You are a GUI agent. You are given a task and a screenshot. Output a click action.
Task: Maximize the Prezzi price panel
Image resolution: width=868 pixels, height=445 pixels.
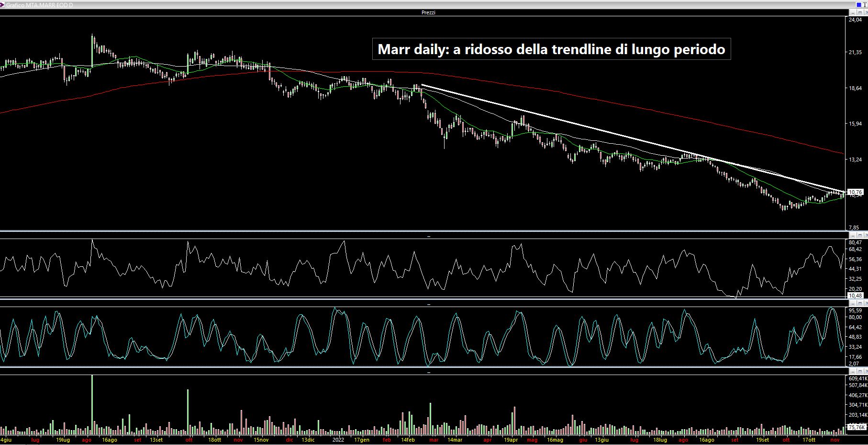click(x=860, y=12)
